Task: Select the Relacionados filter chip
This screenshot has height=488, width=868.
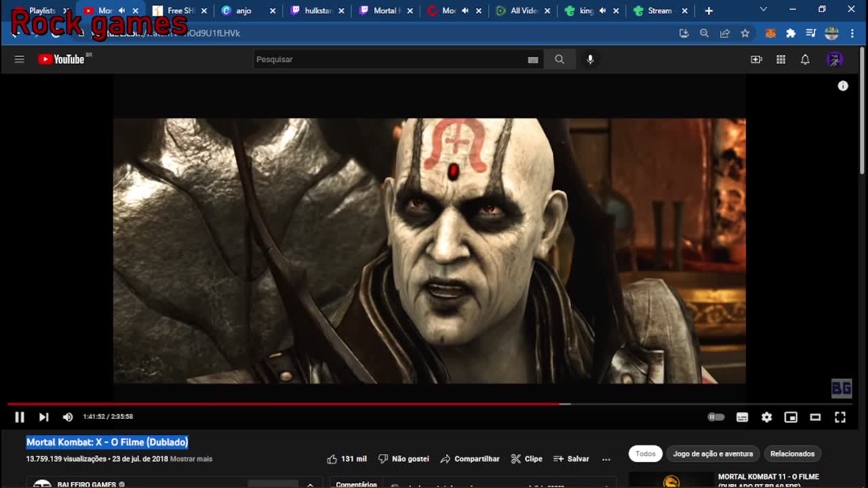Action: [x=792, y=453]
